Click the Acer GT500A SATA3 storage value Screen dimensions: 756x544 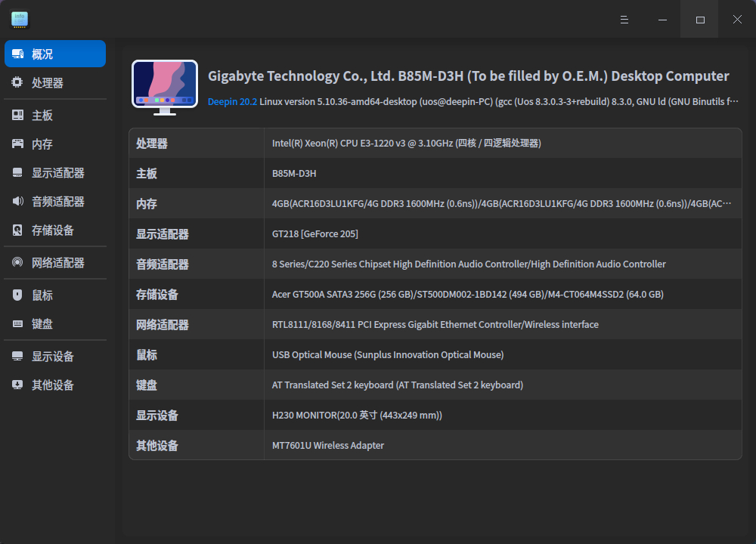click(x=468, y=295)
